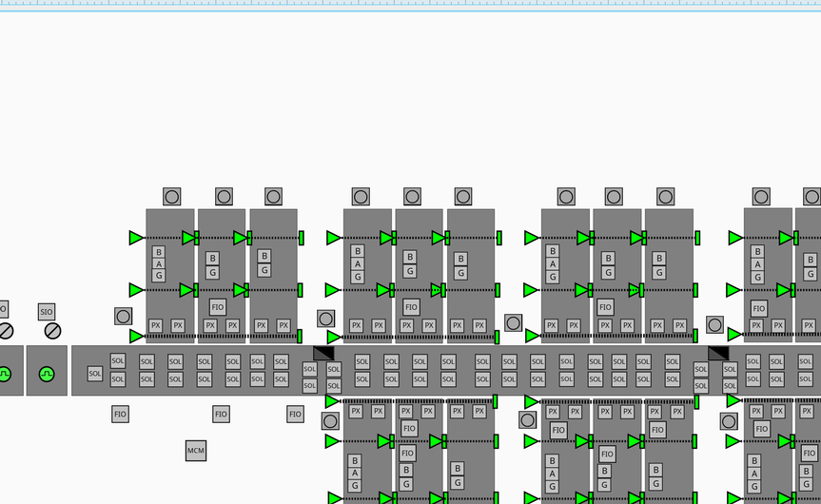Select the circle block below the first junction square
The image size is (821, 504).
tap(330, 420)
